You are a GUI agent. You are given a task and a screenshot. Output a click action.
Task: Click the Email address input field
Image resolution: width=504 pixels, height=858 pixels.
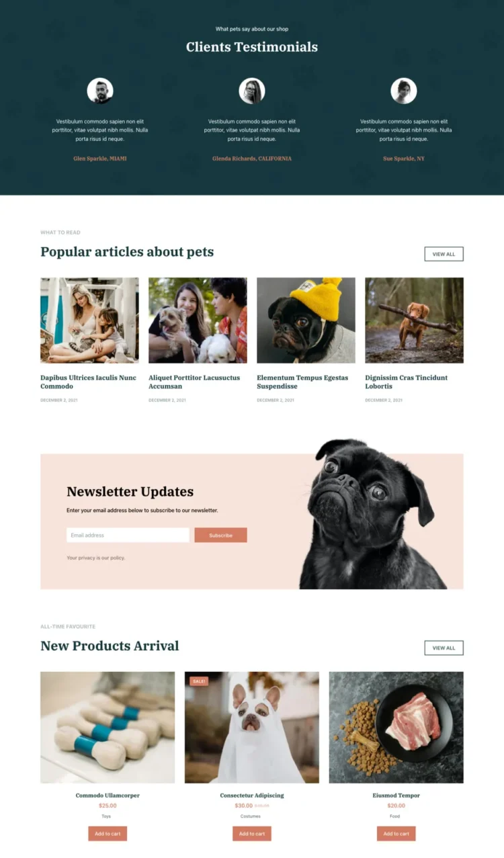click(x=128, y=535)
